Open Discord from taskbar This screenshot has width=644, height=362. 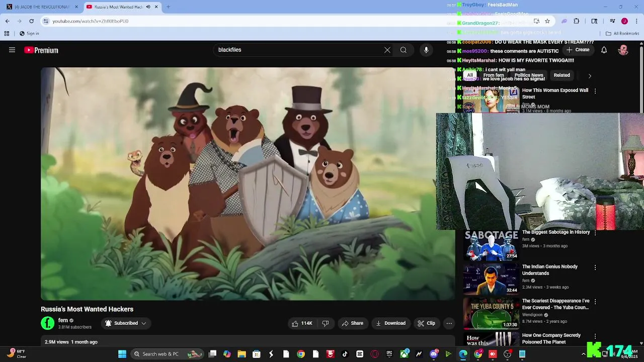tap(434, 354)
